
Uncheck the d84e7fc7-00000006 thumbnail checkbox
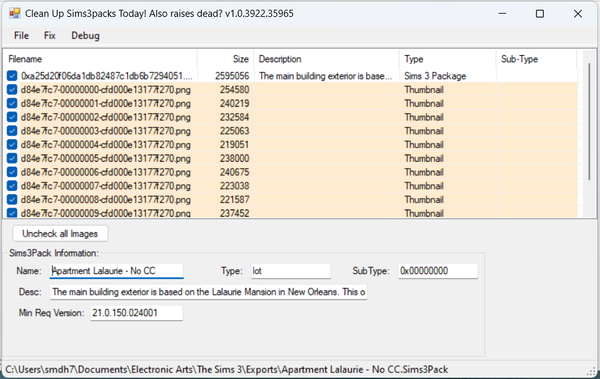12,172
